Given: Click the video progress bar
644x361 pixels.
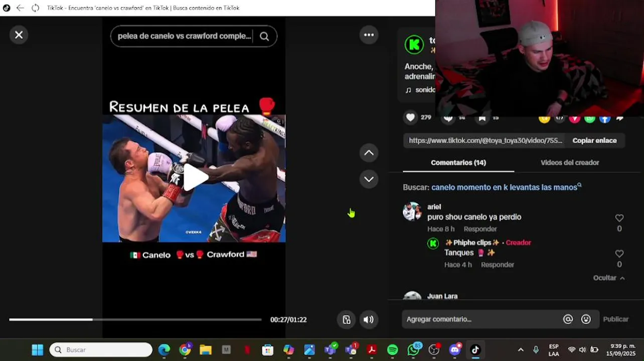Looking at the screenshot, I should point(135,319).
